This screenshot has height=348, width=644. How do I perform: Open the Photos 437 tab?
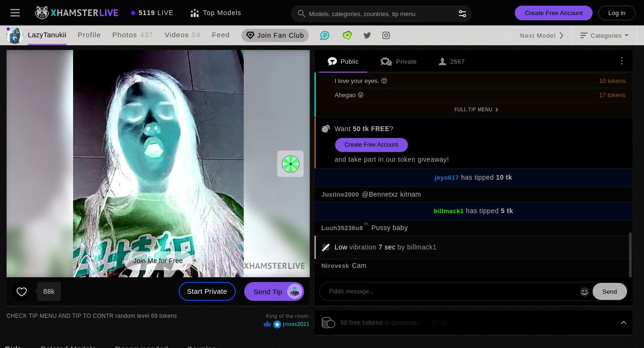pyautogui.click(x=132, y=35)
